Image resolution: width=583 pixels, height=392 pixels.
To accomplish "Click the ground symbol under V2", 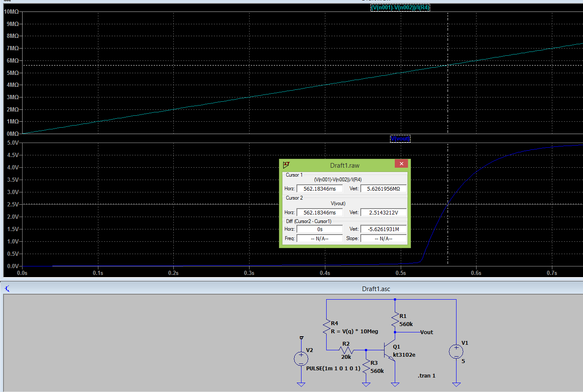I will click(301, 384).
